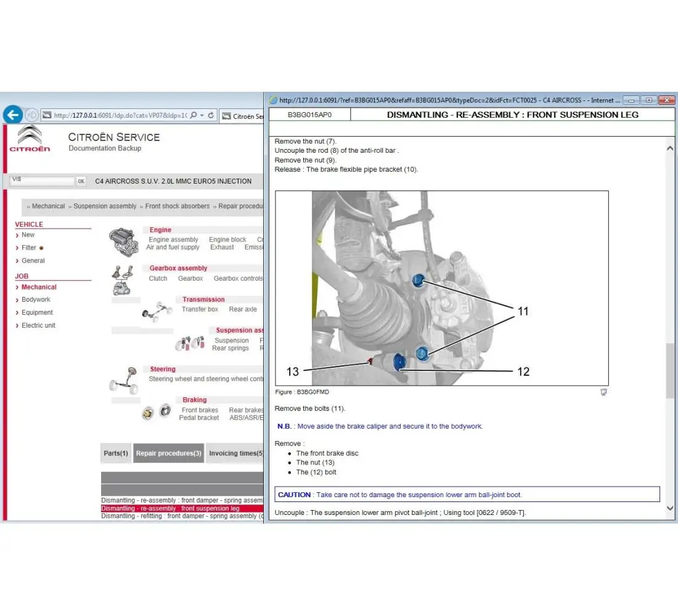Click the popup scrollbar up arrow

tap(670, 148)
